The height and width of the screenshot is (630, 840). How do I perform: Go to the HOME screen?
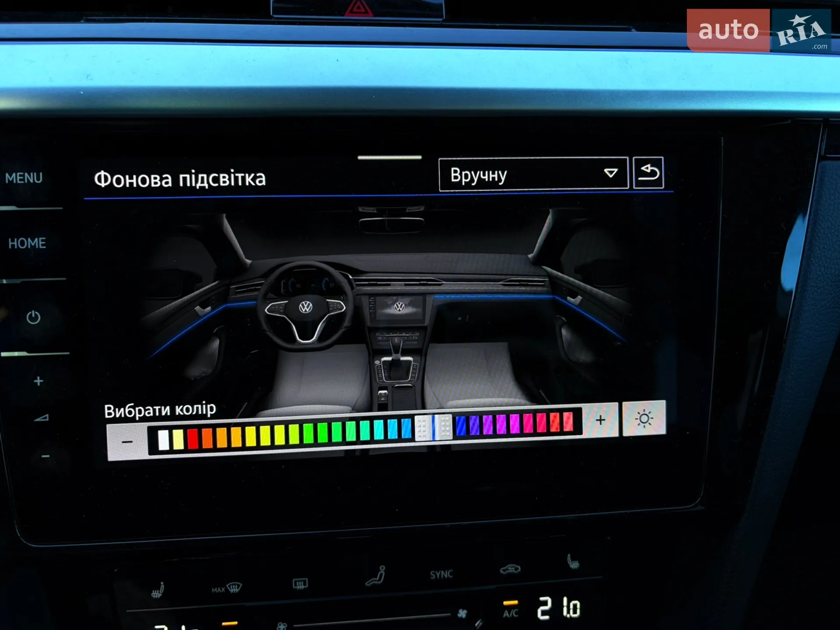click(27, 243)
